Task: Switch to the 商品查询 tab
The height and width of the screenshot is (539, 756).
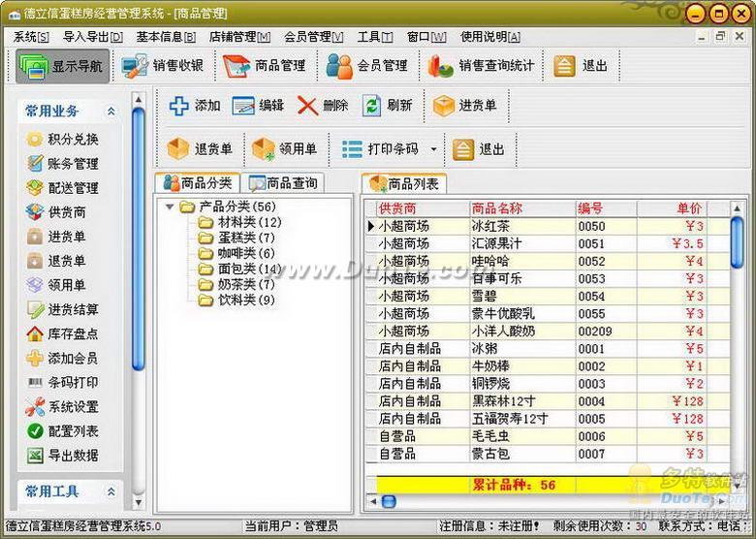Action: [283, 183]
